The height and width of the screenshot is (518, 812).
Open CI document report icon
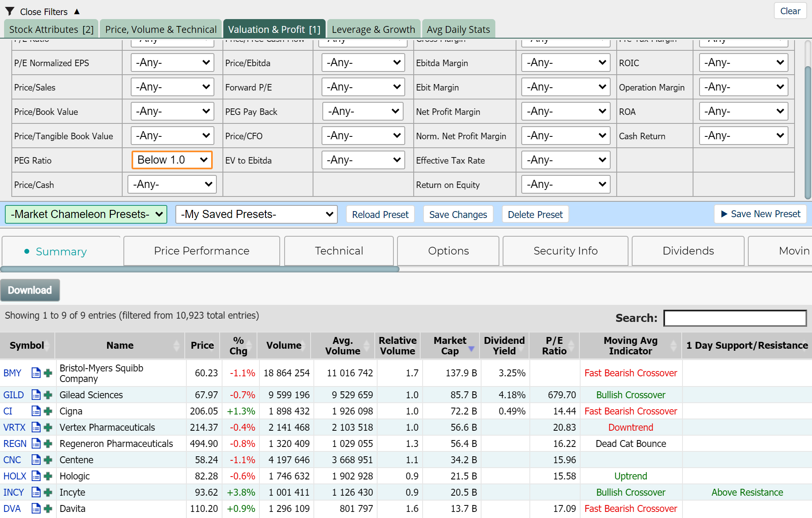pyautogui.click(x=36, y=411)
